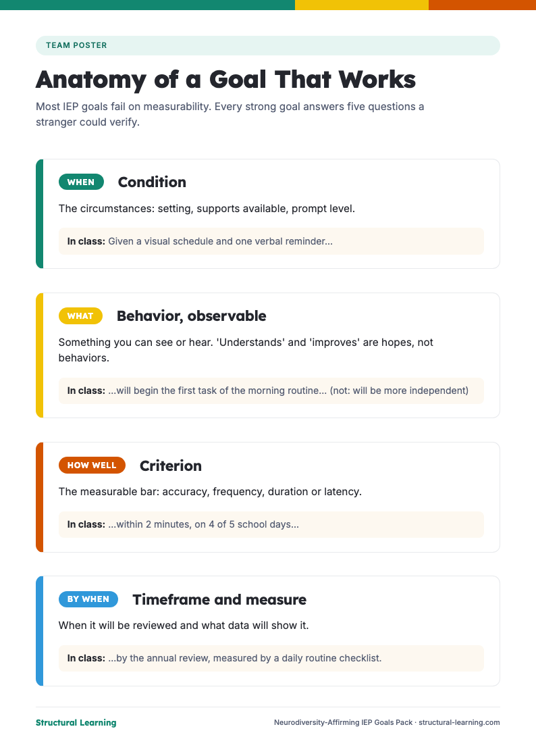The image size is (536, 756).
Task: Click the Condition heading
Action: (152, 182)
